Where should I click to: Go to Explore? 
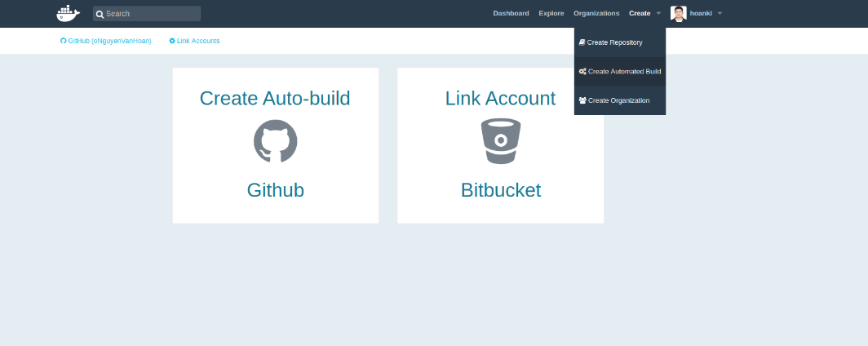(551, 13)
